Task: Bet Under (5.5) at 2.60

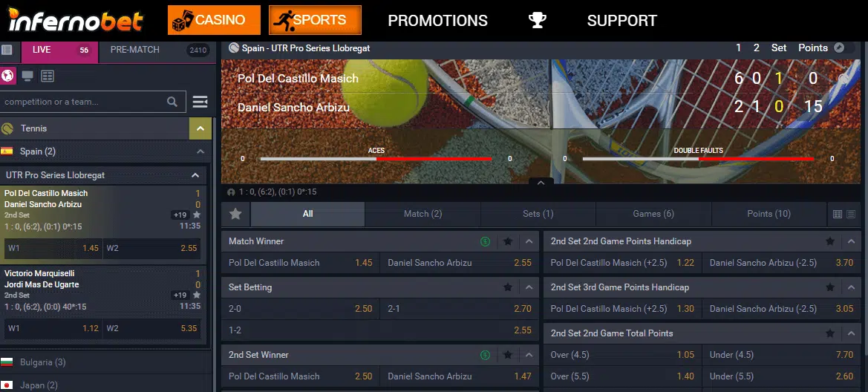Action: [x=782, y=376]
